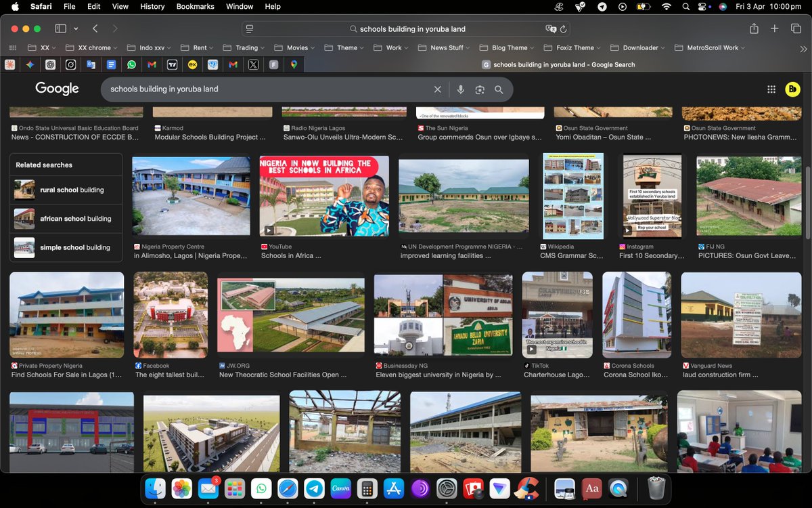Open Wi-Fi status menu
Image resolution: width=812 pixels, height=508 pixels.
coord(667,7)
